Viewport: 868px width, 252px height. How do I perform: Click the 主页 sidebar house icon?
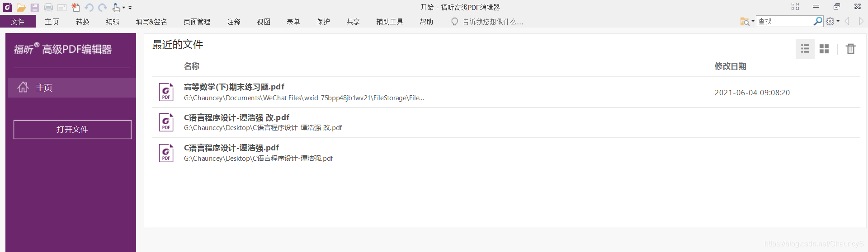(x=23, y=87)
